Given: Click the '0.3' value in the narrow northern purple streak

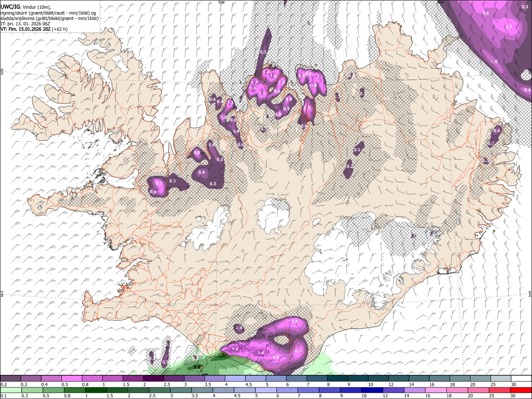Looking at the screenshot, I should click(x=263, y=52).
